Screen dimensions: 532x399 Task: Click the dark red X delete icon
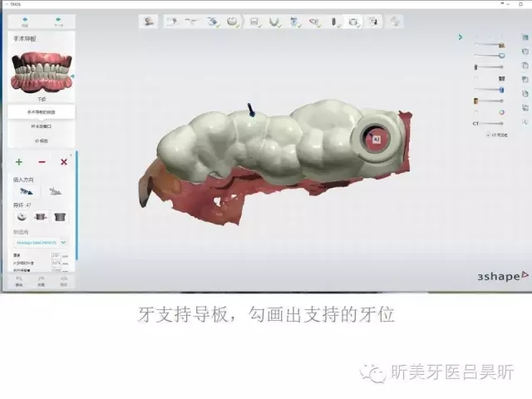[64, 161]
